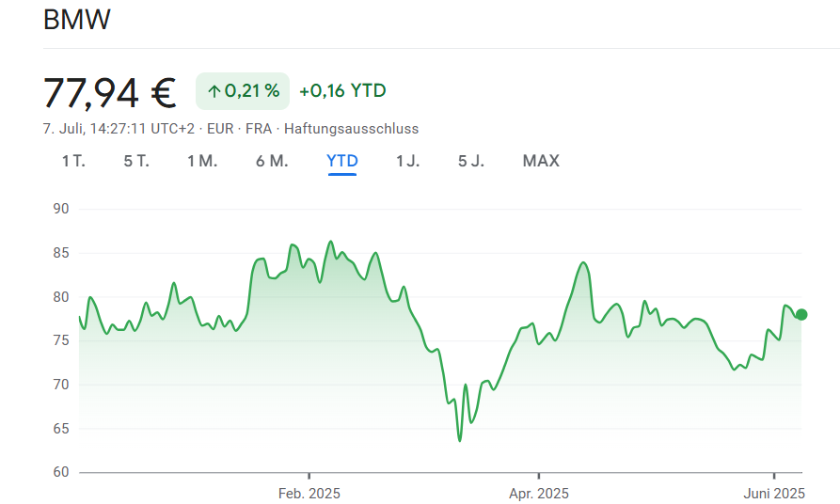Open the 1 M. chart range
840x504 pixels.
point(202,161)
